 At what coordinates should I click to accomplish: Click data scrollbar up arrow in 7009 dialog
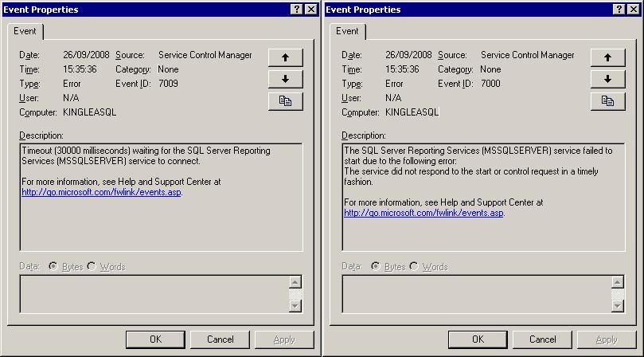tap(295, 282)
